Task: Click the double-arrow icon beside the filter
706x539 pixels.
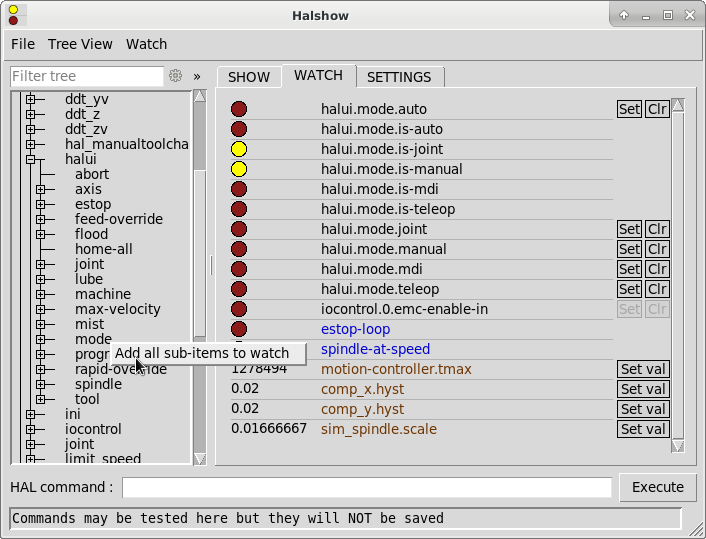Action: click(x=197, y=76)
